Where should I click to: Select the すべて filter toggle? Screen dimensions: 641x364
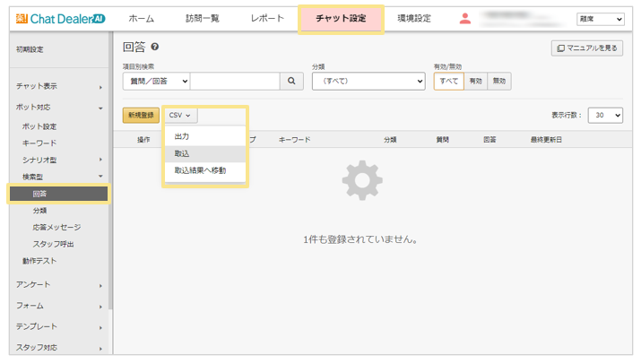448,82
